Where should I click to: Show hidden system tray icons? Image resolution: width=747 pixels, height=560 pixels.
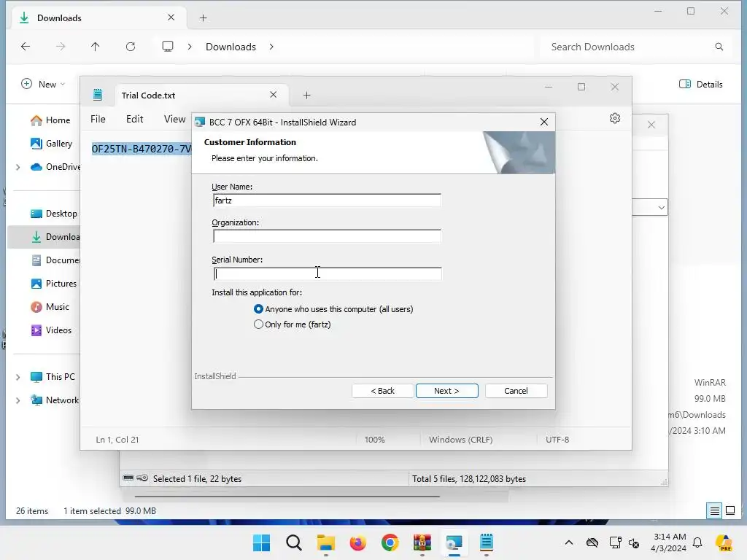pyautogui.click(x=569, y=542)
